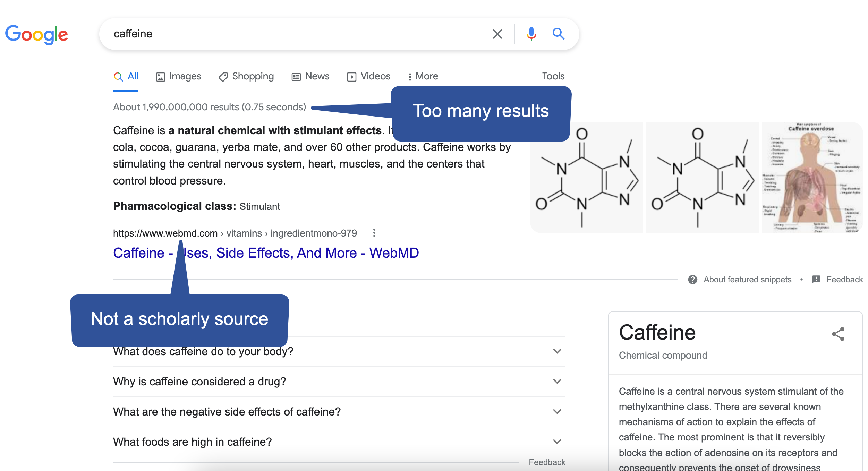Click the Tools menu item
The width and height of the screenshot is (868, 471).
point(554,76)
